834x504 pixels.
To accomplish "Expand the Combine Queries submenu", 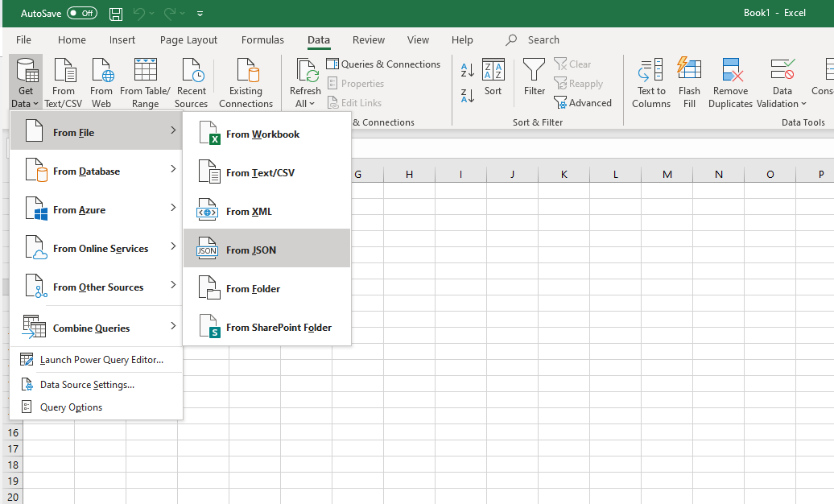I will click(97, 328).
